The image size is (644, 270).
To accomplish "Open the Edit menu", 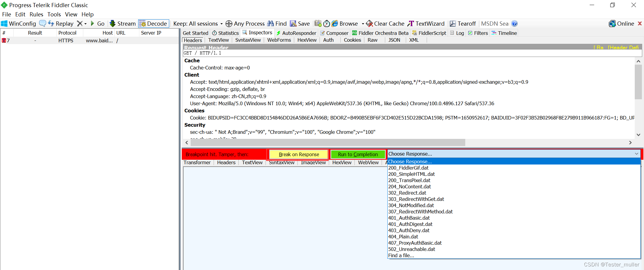I will [x=20, y=14].
